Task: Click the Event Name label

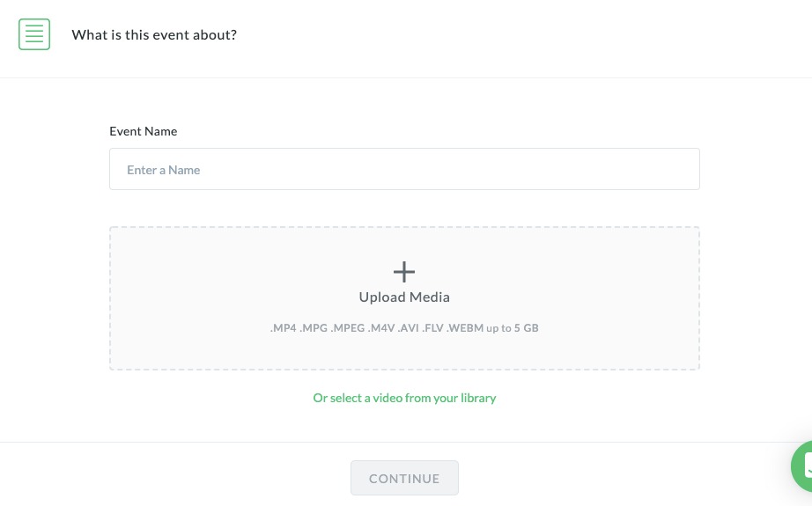Action: 144,131
